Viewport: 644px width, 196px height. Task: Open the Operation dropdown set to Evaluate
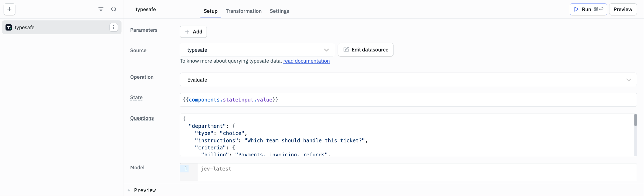coord(408,80)
